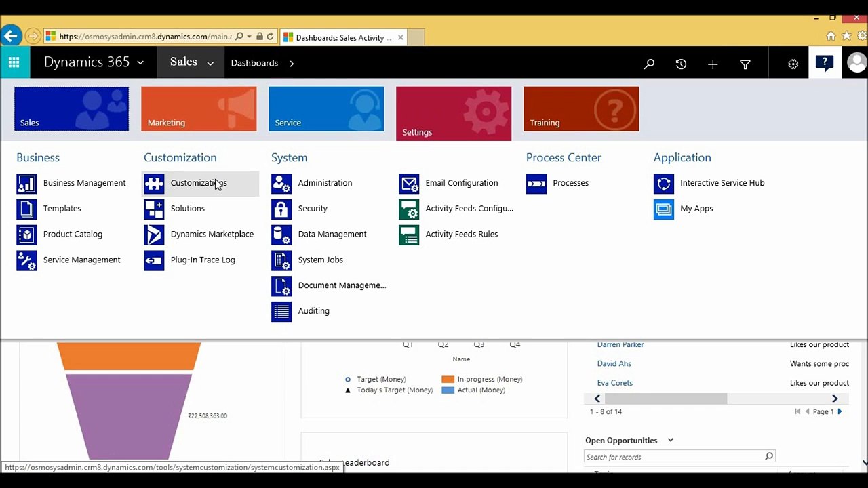Click the Data Management icon

(281, 235)
